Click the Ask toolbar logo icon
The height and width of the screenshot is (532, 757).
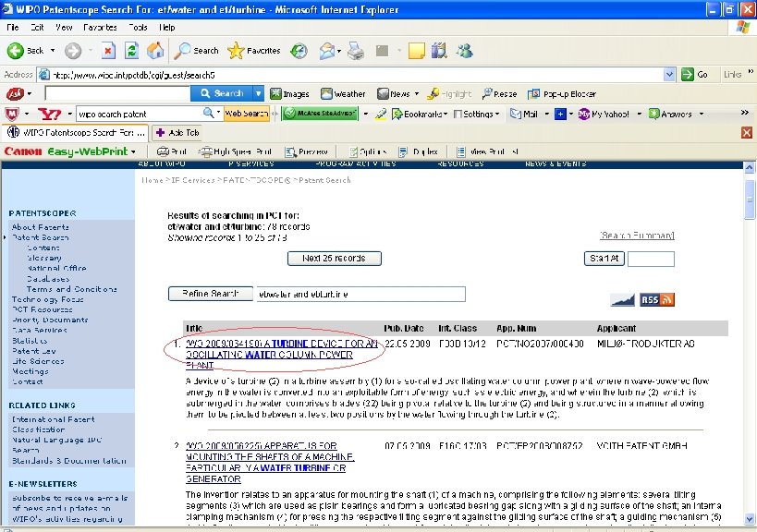pos(15,93)
